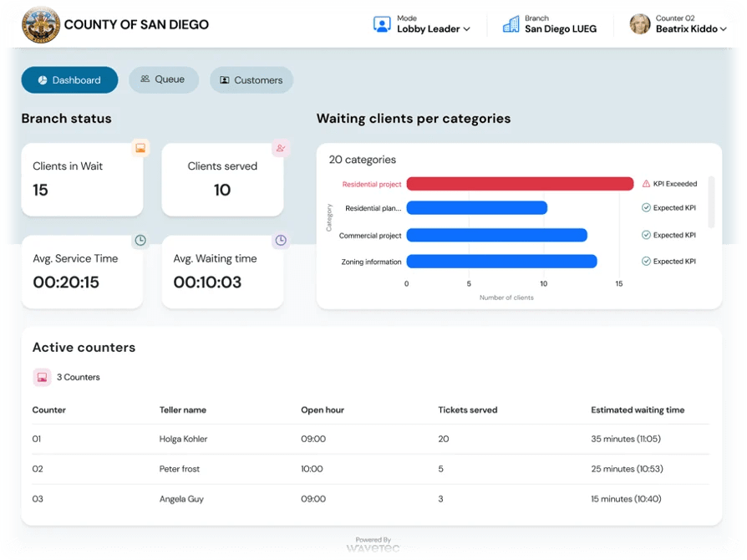This screenshot has height=560, width=747.
Task: Click the red Residential project bar
Action: (x=518, y=183)
